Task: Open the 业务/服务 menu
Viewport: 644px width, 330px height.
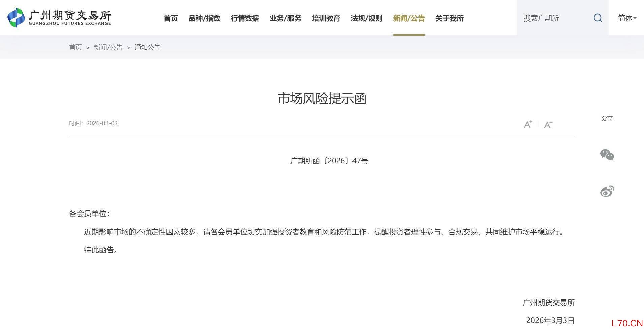Action: (285, 18)
